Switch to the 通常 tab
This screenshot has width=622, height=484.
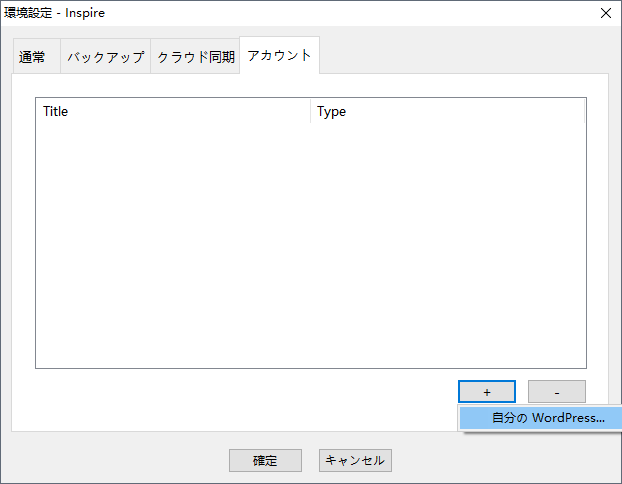point(37,56)
